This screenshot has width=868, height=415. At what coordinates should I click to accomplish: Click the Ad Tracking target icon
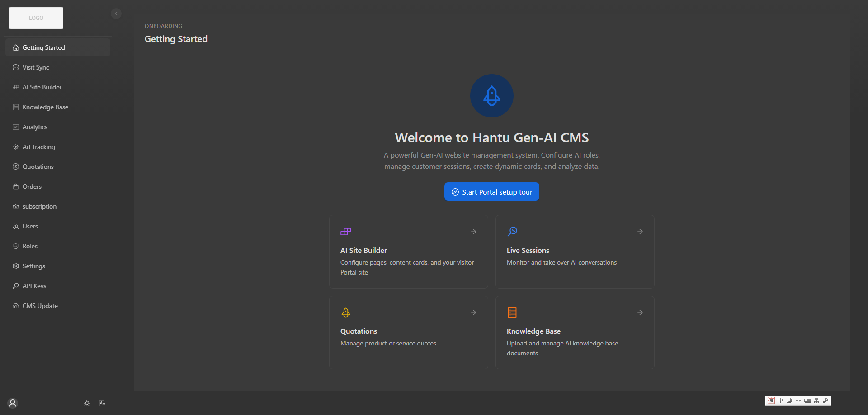coord(16,147)
